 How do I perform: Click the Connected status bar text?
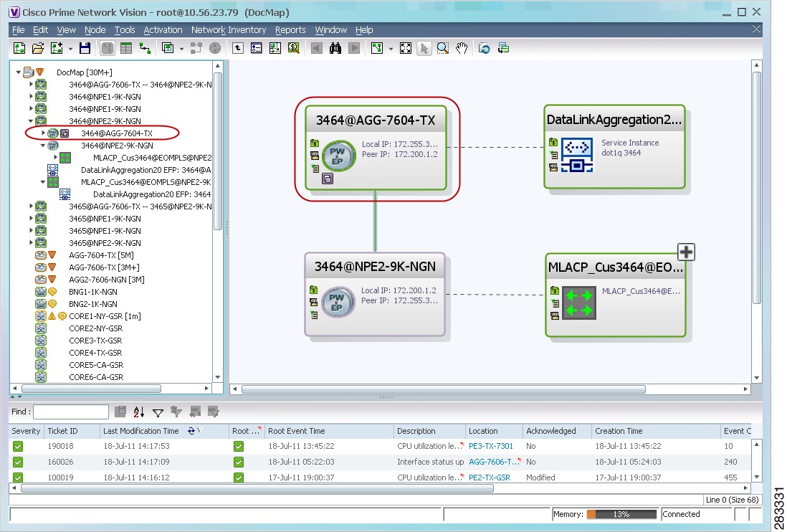681,514
